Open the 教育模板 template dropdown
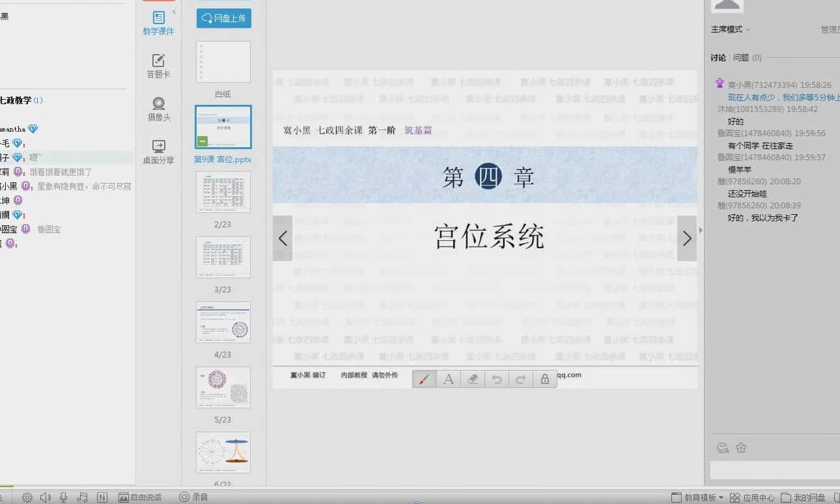 click(699, 496)
